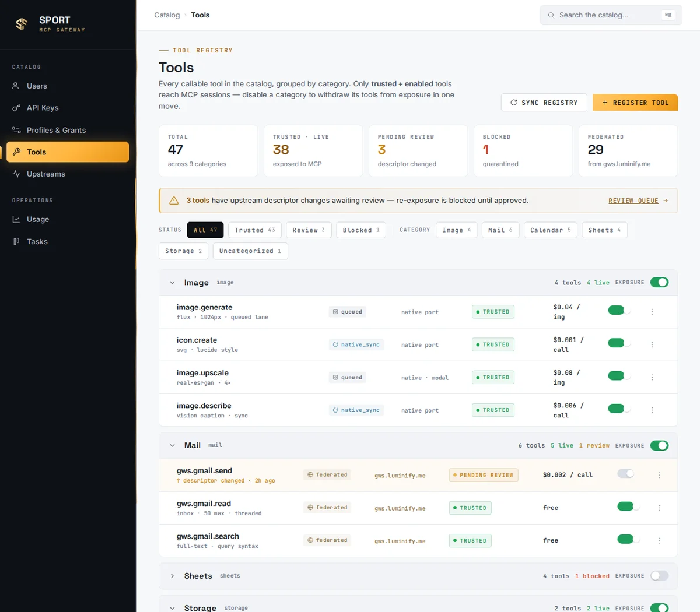Select the Pending Review stat card
Image resolution: width=700 pixels, height=612 pixels.
[x=418, y=151]
